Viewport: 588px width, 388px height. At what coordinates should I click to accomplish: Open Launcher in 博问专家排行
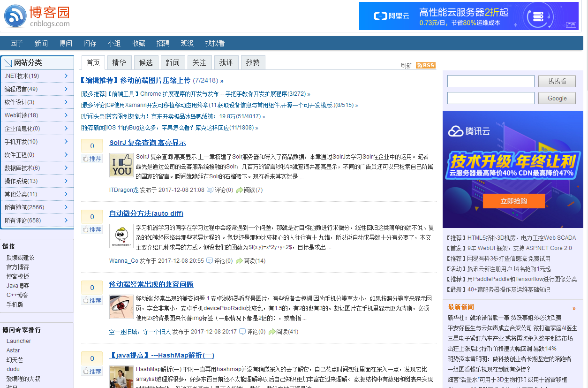(x=19, y=341)
